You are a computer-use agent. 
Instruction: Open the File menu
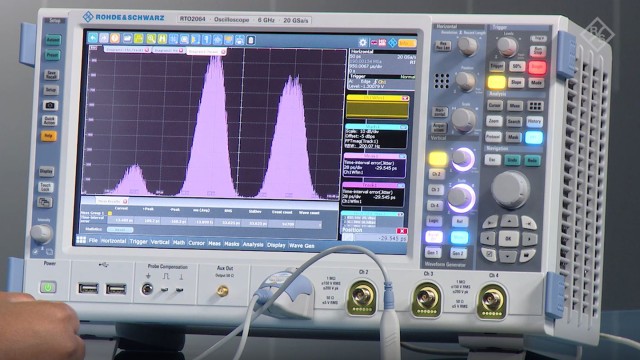pos(93,240)
